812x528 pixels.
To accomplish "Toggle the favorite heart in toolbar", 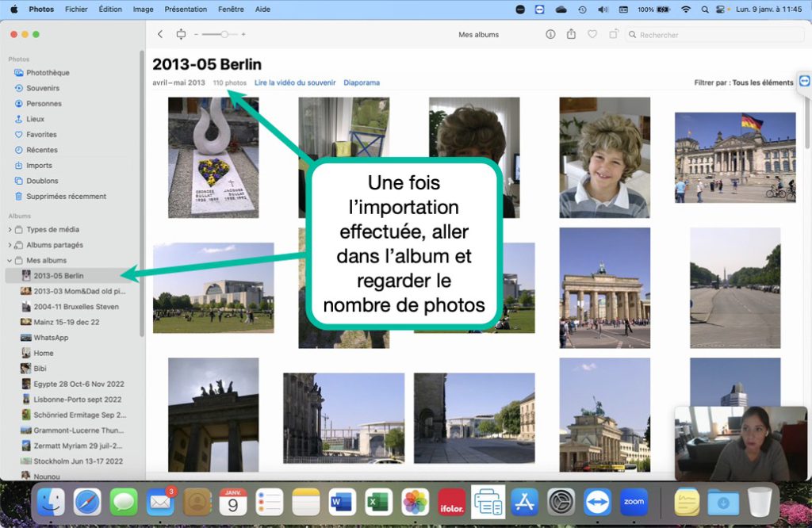I will (x=592, y=34).
